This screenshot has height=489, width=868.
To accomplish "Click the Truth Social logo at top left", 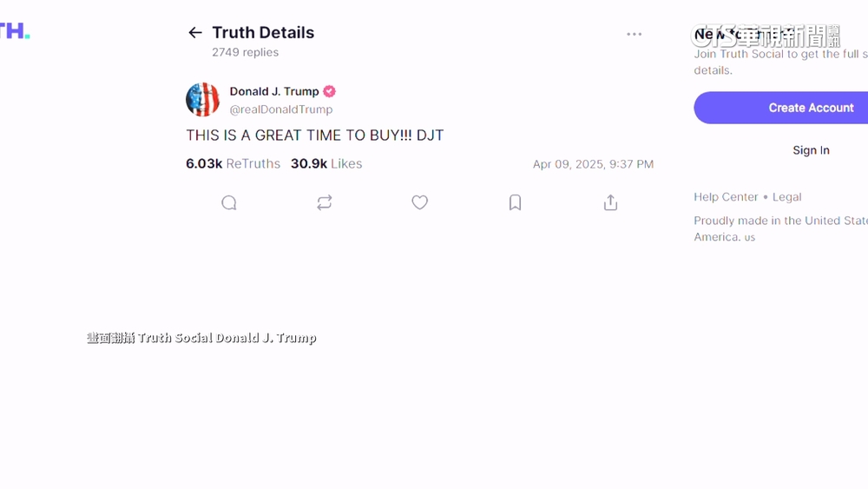I will [15, 32].
